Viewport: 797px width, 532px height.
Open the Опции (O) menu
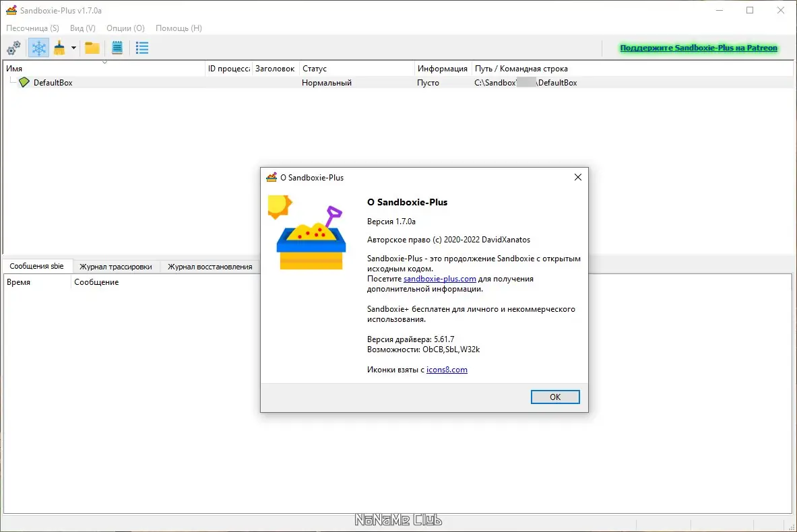coord(125,28)
